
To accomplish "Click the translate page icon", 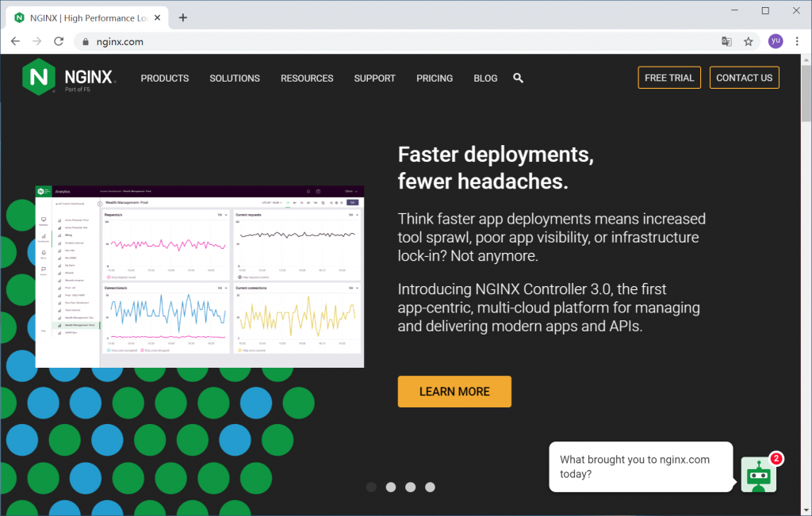I will 726,41.
